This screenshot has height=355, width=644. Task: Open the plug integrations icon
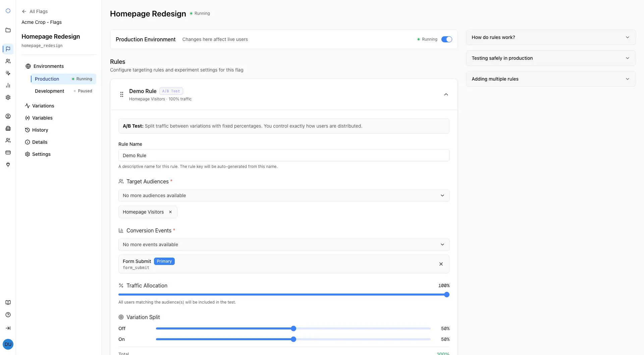pyautogui.click(x=8, y=165)
